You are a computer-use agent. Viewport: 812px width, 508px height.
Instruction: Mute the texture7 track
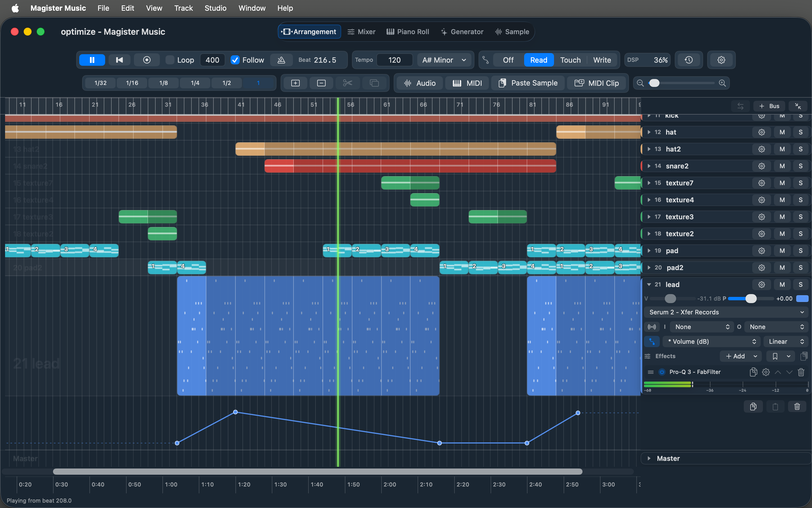pyautogui.click(x=782, y=183)
